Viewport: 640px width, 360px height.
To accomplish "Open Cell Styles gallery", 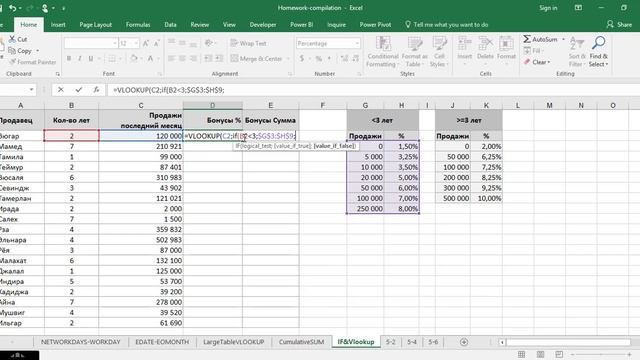I will pos(439,52).
